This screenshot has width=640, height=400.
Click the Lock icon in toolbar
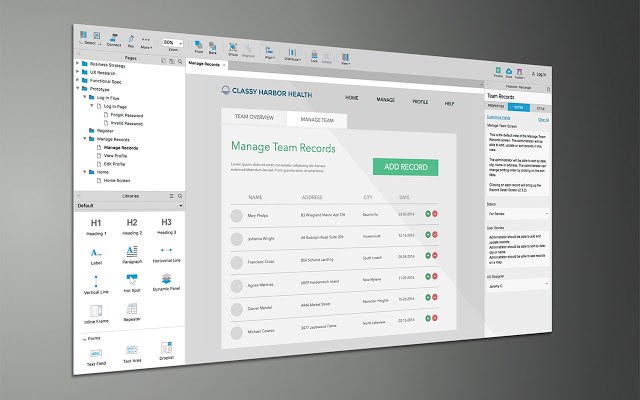click(x=314, y=57)
